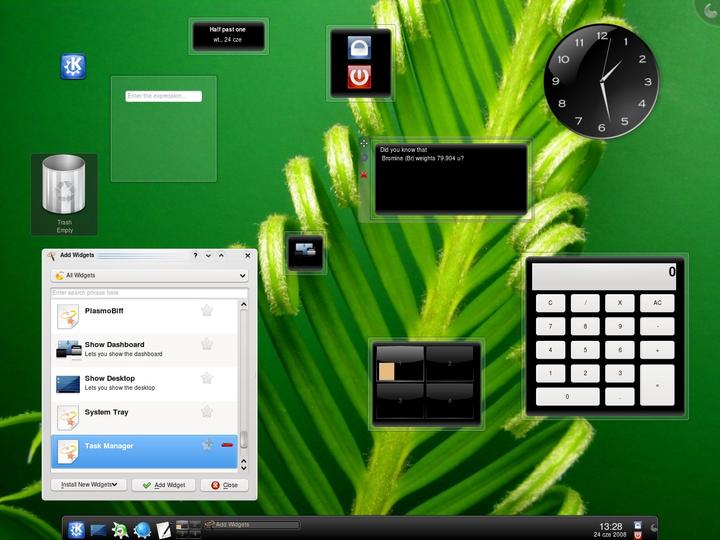The width and height of the screenshot is (720, 540).
Task: Click the Add Widget button
Action: 164,485
